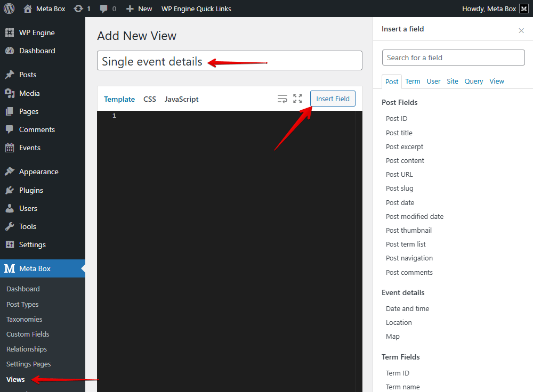The width and height of the screenshot is (533, 392).
Task: Click the WP Engine sidebar icon
Action: pyautogui.click(x=10, y=32)
